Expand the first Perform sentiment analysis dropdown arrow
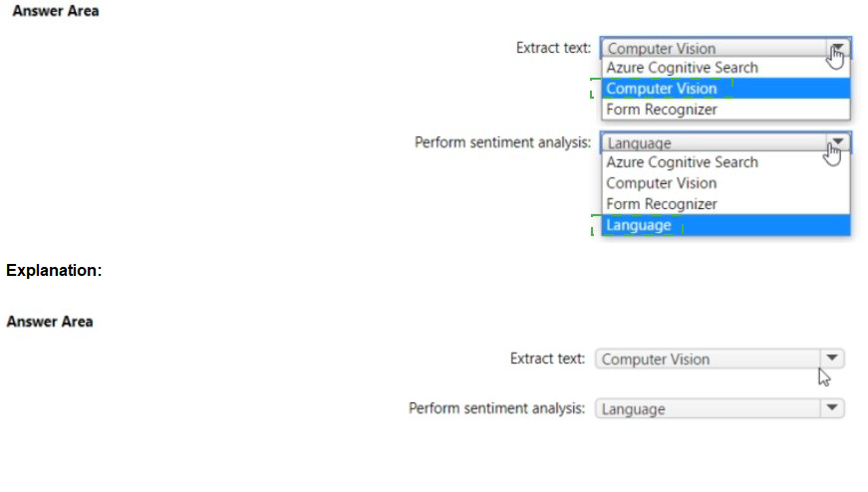The image size is (868, 492). 838,142
